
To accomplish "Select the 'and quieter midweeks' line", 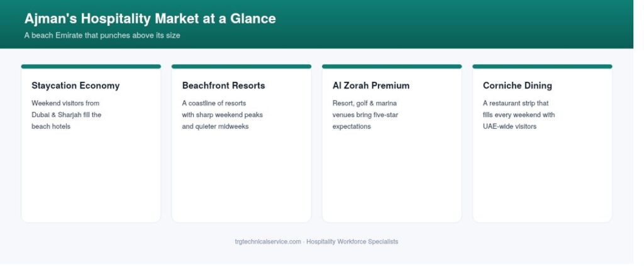I will click(x=215, y=126).
